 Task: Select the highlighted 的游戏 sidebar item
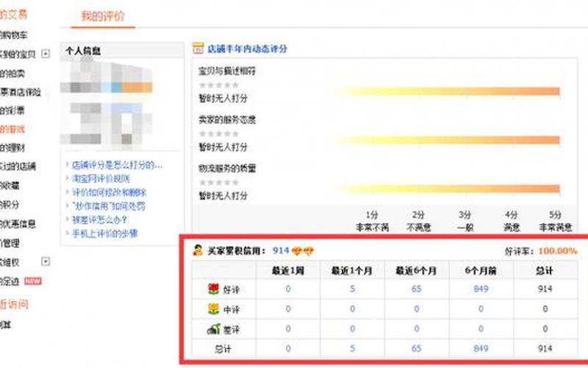12,130
